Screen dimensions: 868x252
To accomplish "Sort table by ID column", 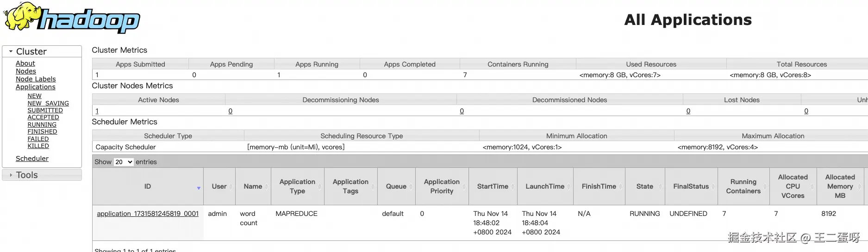I will pyautogui.click(x=148, y=186).
